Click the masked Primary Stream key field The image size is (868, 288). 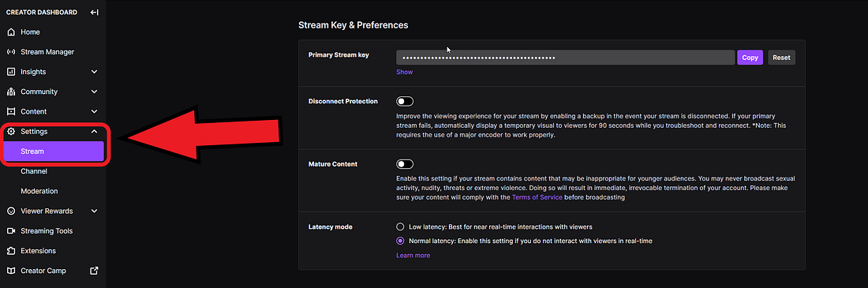[565, 58]
